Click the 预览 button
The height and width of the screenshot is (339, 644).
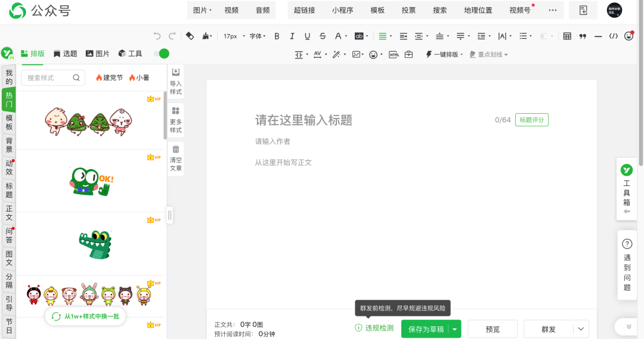click(493, 329)
